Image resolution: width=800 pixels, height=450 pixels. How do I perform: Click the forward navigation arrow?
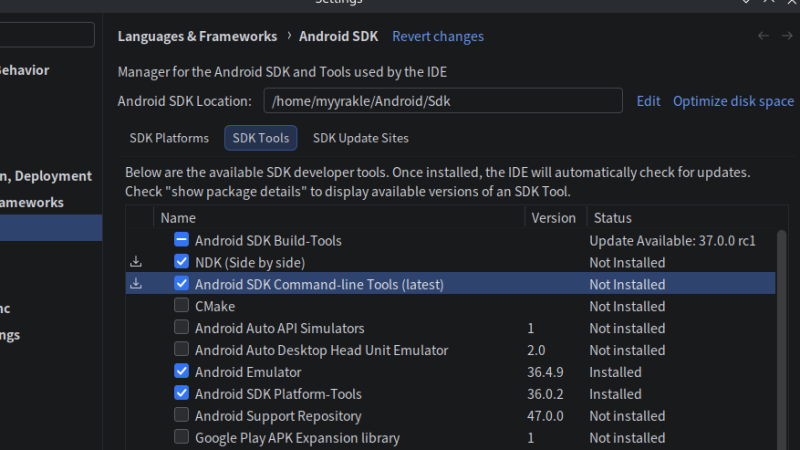[787, 36]
